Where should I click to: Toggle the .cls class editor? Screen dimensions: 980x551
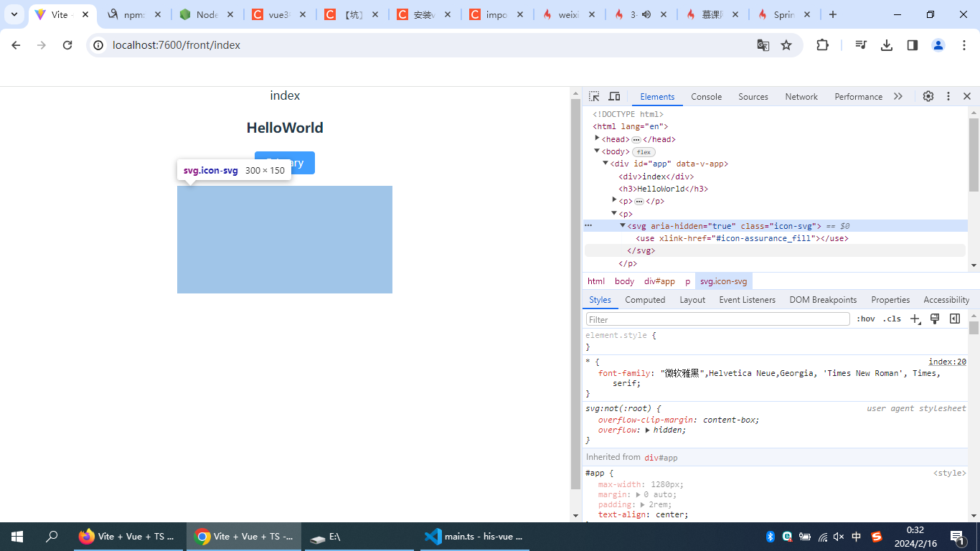[x=892, y=319]
